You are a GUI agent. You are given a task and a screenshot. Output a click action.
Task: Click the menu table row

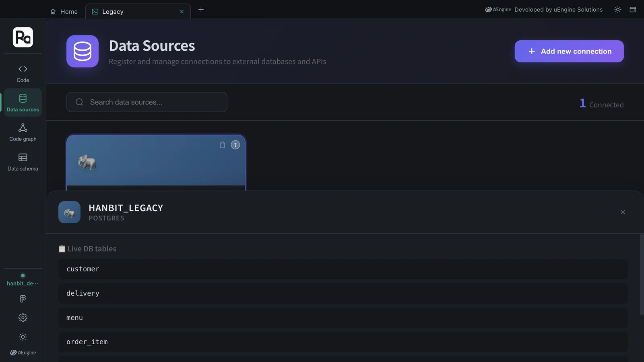click(x=343, y=318)
